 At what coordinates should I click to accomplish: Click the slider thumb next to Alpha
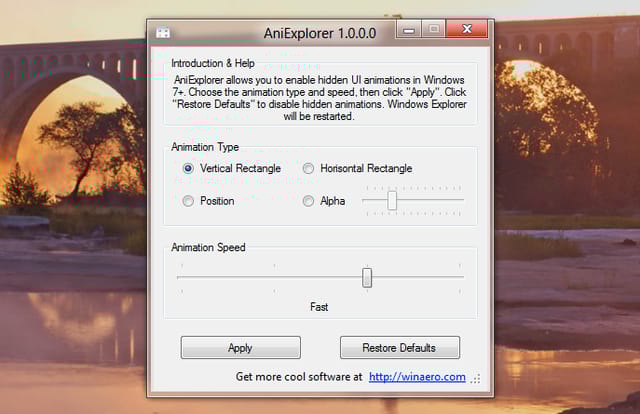coord(392,200)
